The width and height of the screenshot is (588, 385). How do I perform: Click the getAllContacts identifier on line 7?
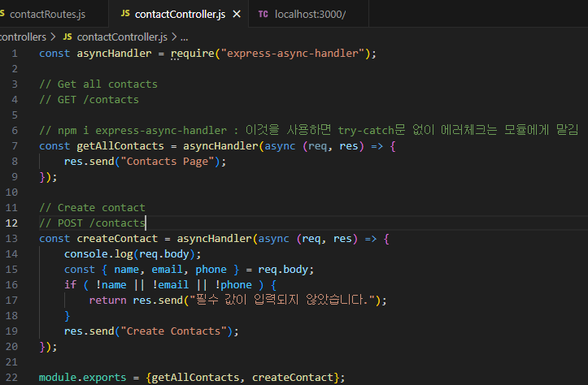click(x=120, y=146)
